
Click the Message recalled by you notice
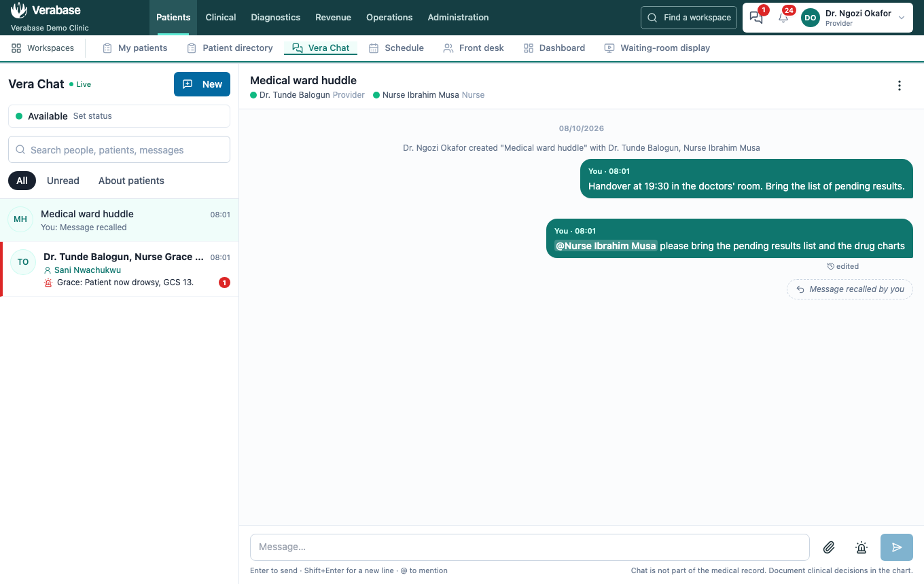coord(850,289)
